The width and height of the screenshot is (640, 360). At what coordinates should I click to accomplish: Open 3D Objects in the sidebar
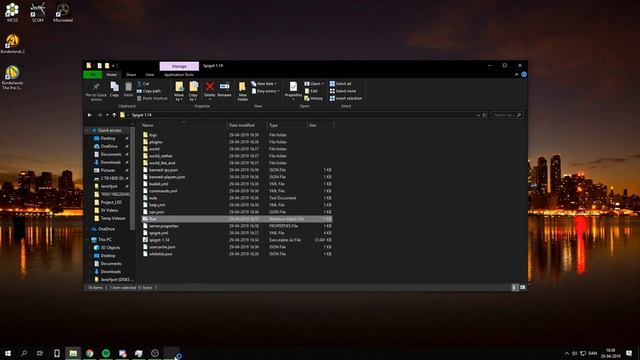(110, 248)
